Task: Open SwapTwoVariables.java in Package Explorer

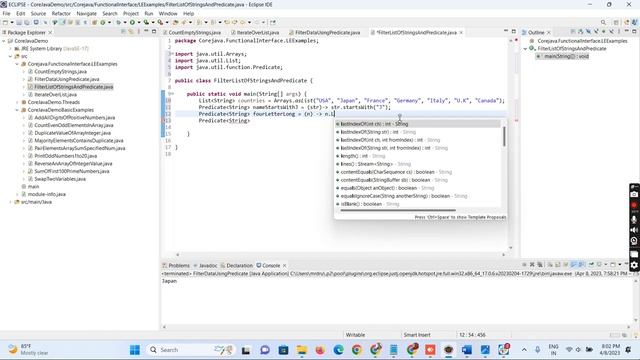Action: [x=60, y=179]
